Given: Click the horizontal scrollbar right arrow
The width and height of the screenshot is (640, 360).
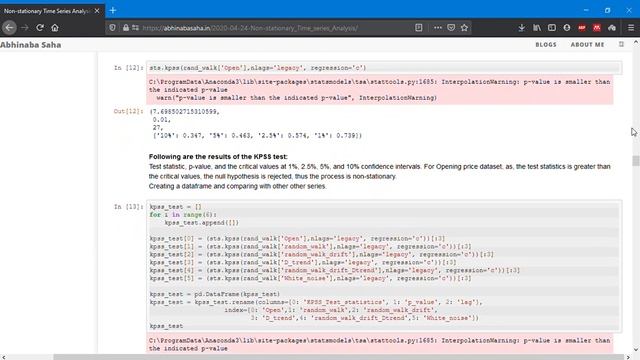Looking at the screenshot, I should tap(628, 357).
